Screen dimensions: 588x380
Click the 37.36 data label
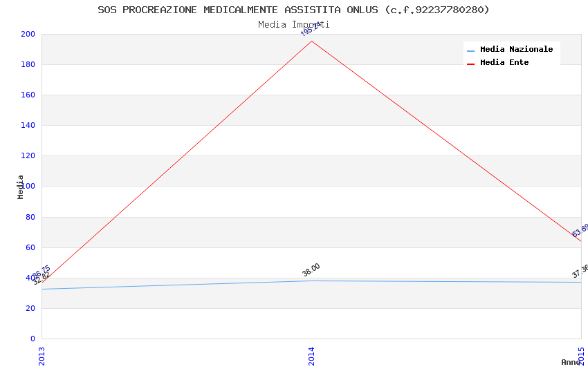click(x=580, y=272)
